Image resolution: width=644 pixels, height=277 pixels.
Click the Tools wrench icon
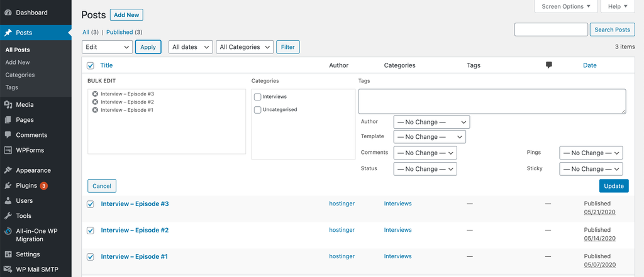coord(8,216)
